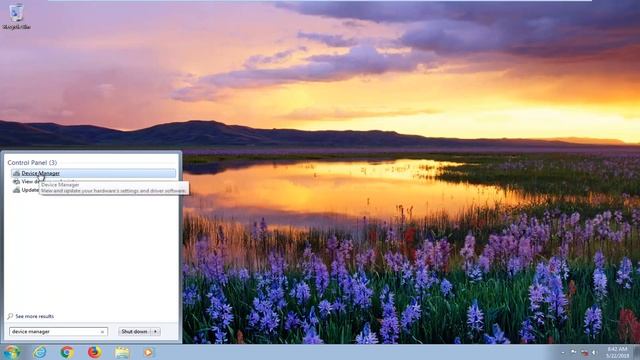
Task: Show hidden system tray icons
Action: click(563, 352)
